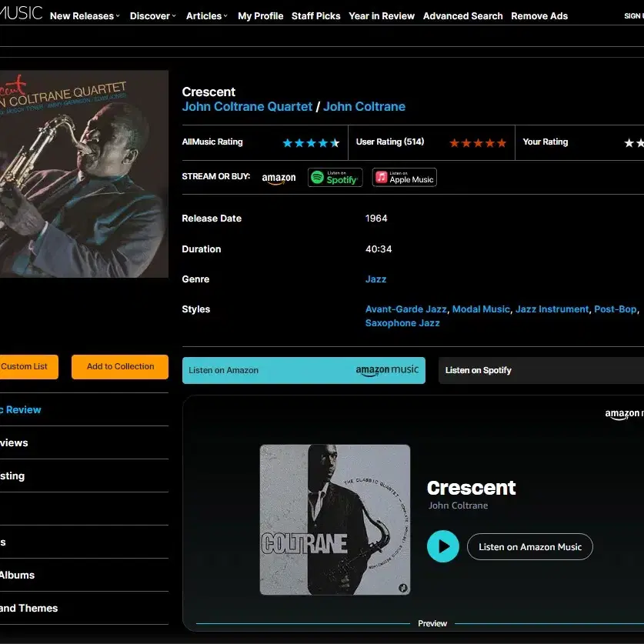The width and height of the screenshot is (644, 644).
Task: Open the Modal Music style link
Action: coord(481,309)
